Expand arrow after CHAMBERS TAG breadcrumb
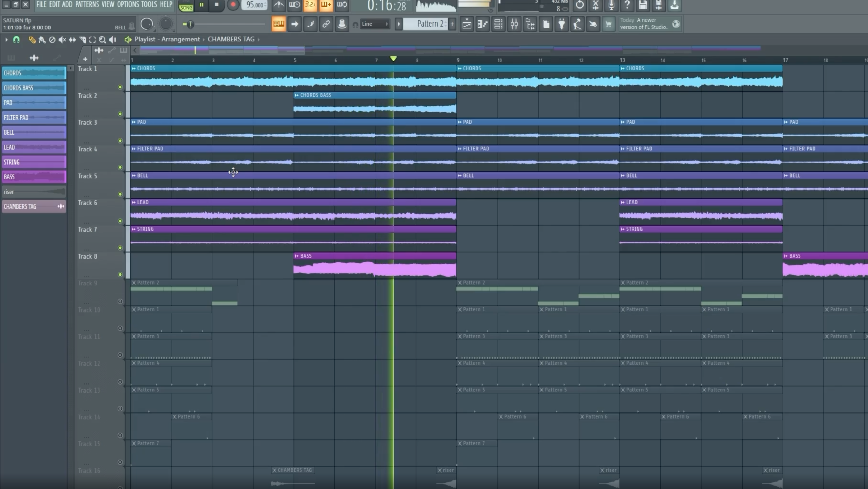 pos(259,40)
